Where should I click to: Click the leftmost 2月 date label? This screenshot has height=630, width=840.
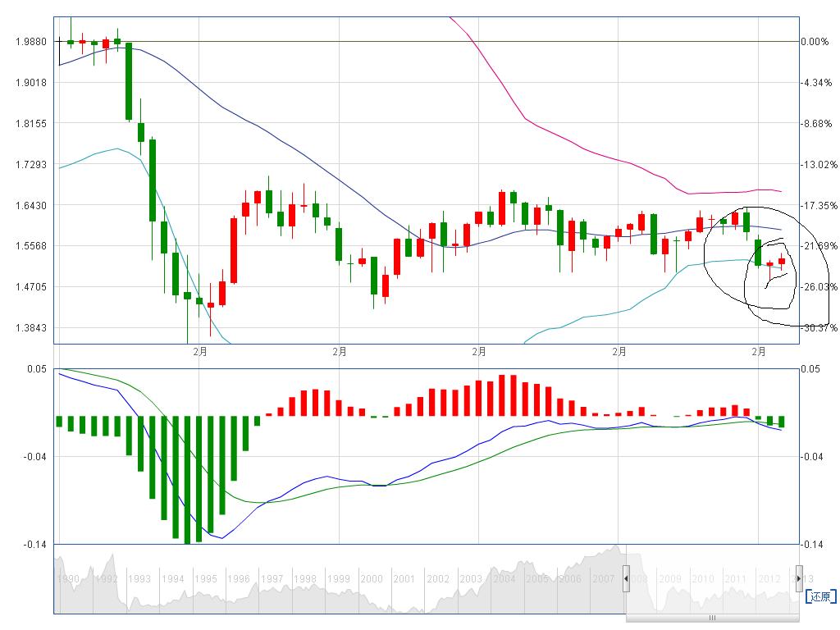pos(200,352)
